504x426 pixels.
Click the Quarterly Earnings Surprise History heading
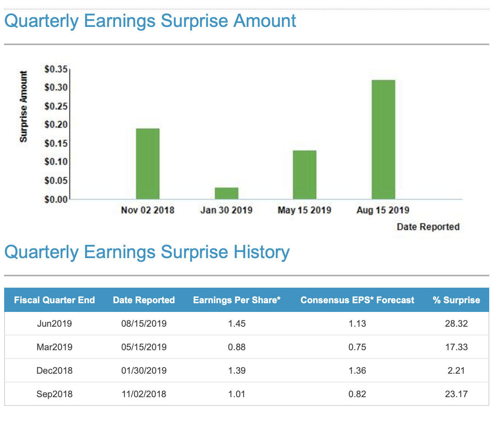147,253
